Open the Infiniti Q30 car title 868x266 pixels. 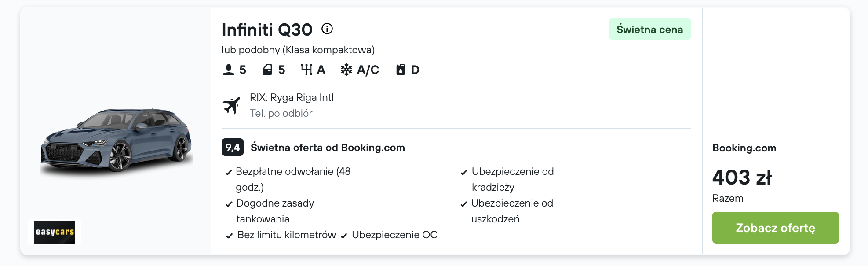pos(267,30)
